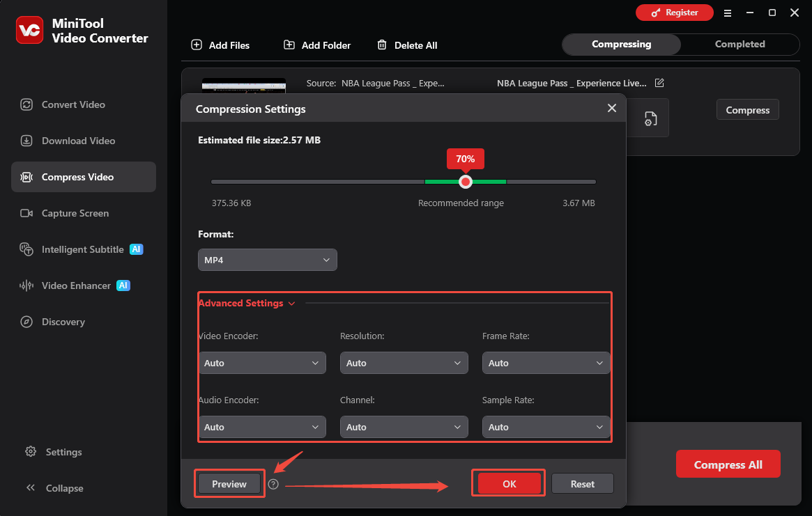
Task: Open the hamburger menu in title bar
Action: (728, 13)
